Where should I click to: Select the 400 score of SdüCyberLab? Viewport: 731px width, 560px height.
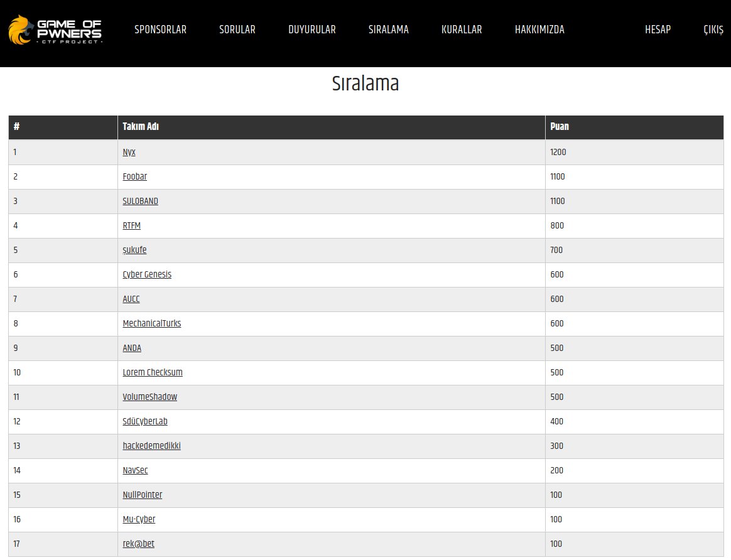click(634, 421)
